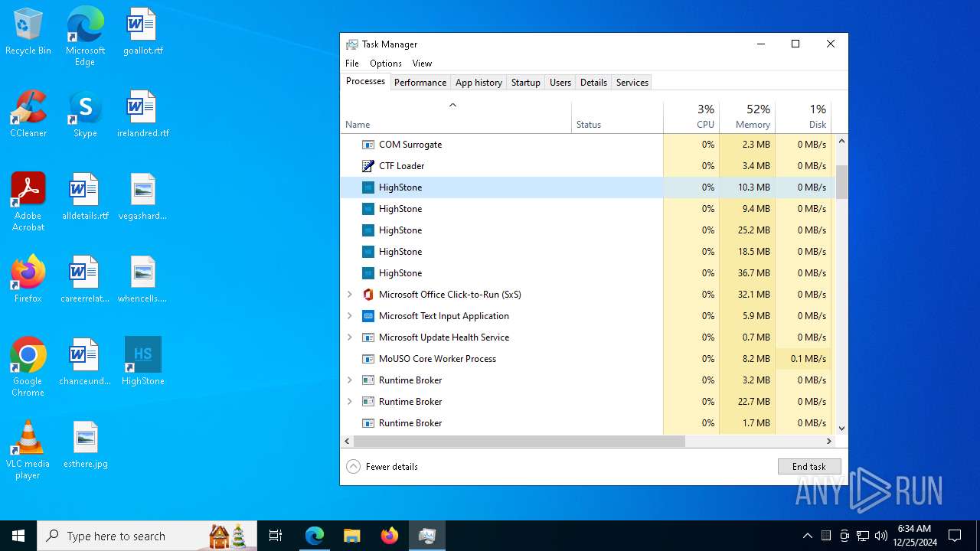Switch to the Users tab

coord(560,83)
